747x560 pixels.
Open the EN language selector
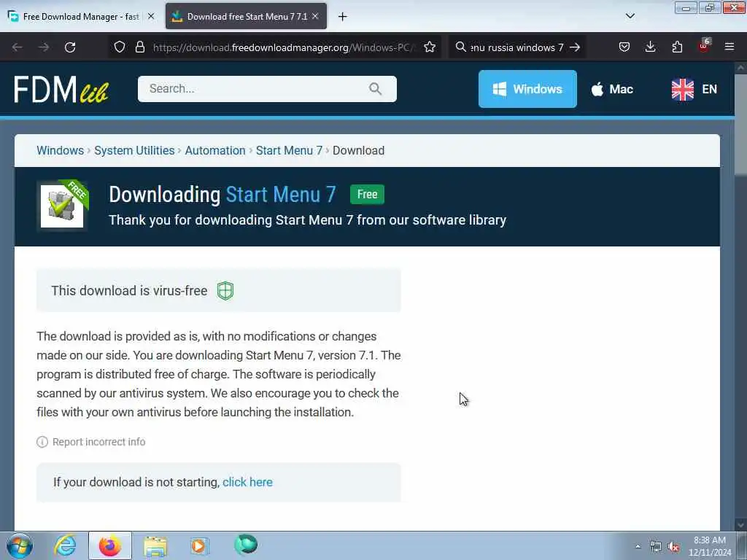694,89
